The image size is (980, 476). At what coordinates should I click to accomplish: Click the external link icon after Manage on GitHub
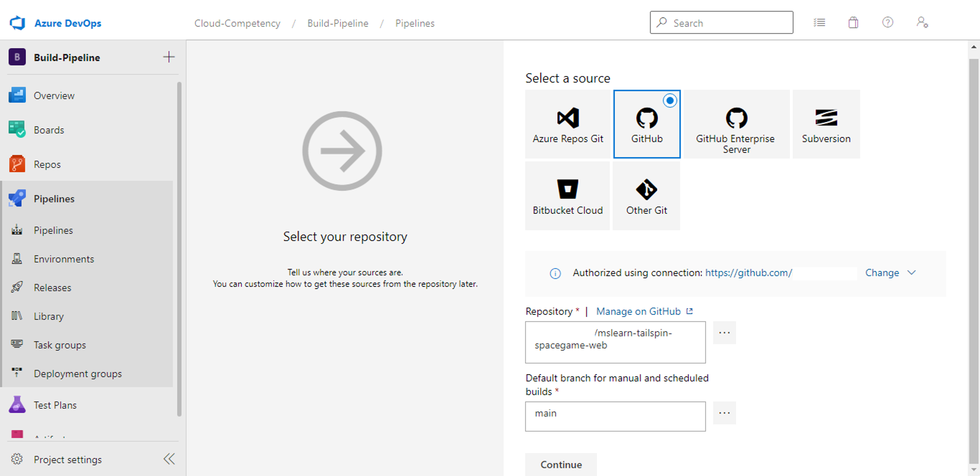(x=689, y=311)
